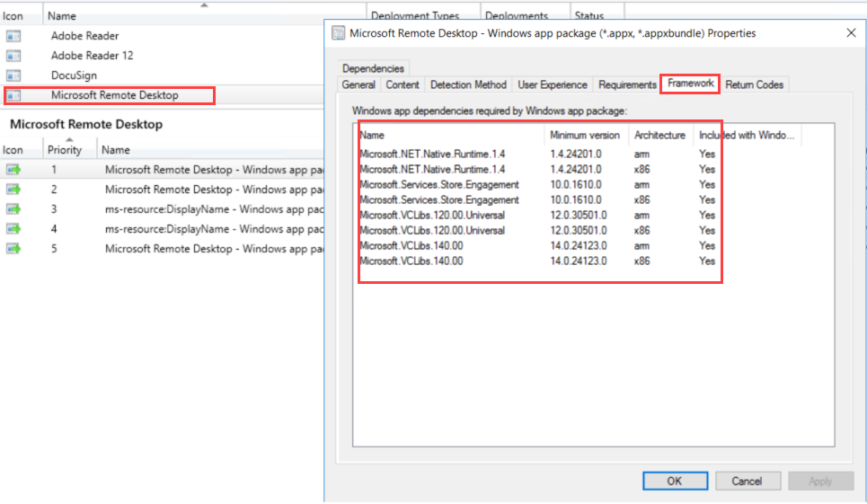The height and width of the screenshot is (504, 867).
Task: Click the DocuSign application icon
Action: click(13, 75)
